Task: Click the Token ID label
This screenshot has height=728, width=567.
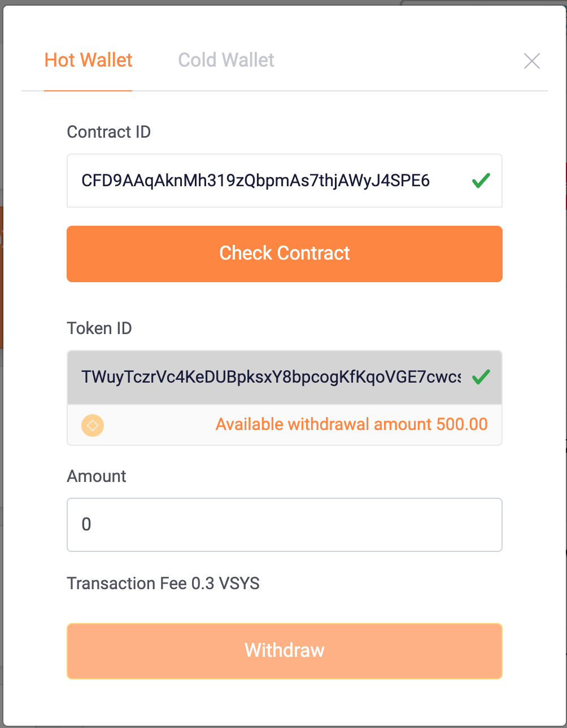Action: 99,328
